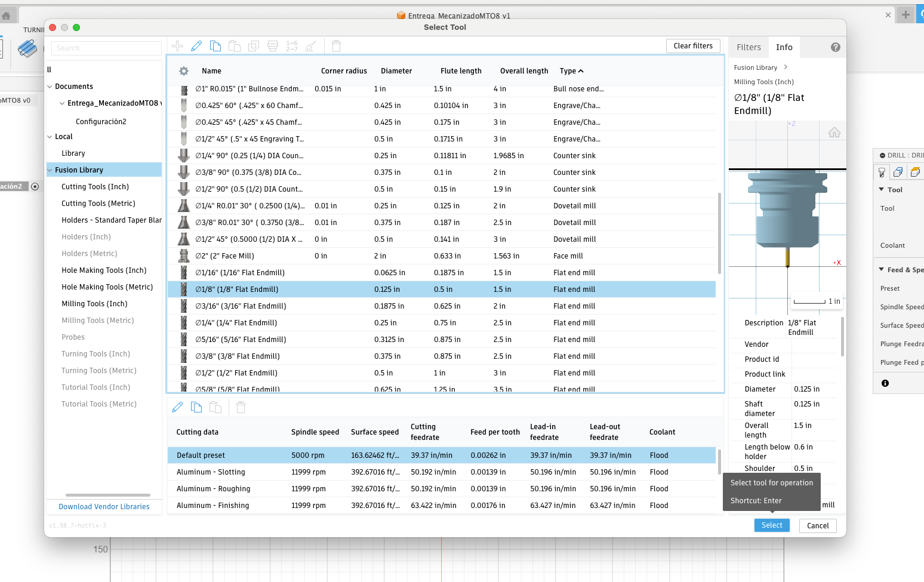
Task: Open Tool tab icon in DRILL panel
Action: 882,172
